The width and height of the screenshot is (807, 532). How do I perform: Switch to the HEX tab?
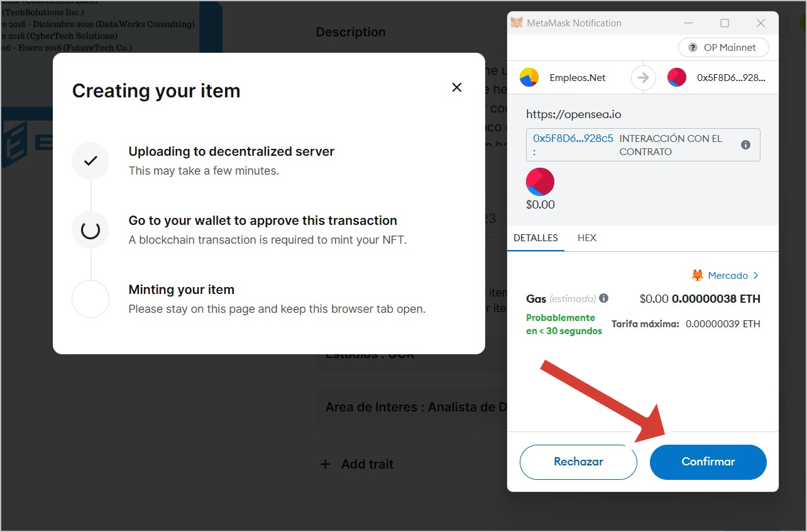click(587, 238)
